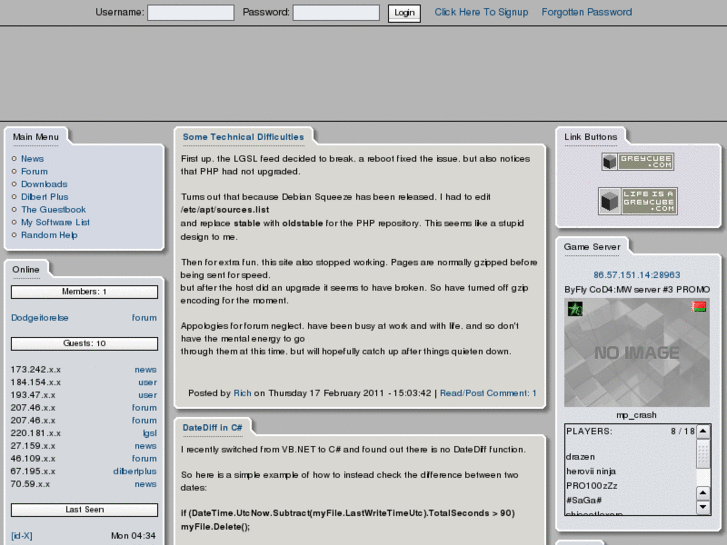Open News in the Main Menu
Screen dimensions: 727x545
coord(32,159)
